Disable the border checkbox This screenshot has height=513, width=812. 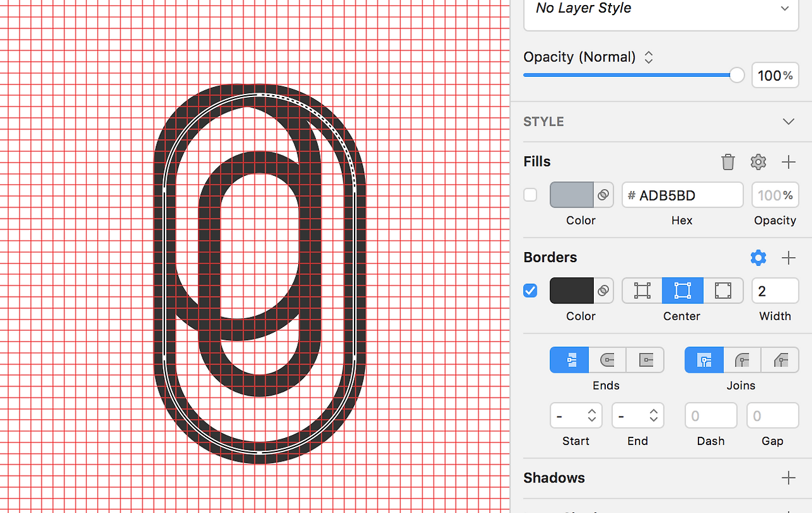(530, 291)
